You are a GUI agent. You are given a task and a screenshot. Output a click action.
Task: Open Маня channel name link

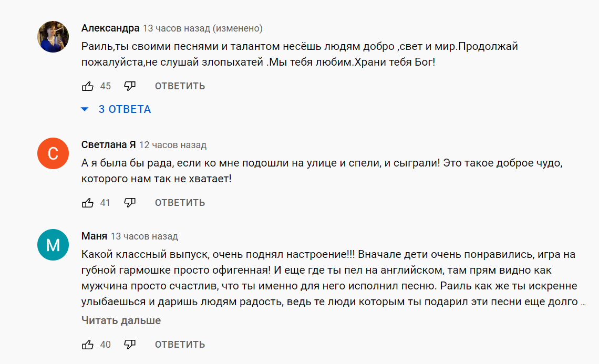pos(95,236)
